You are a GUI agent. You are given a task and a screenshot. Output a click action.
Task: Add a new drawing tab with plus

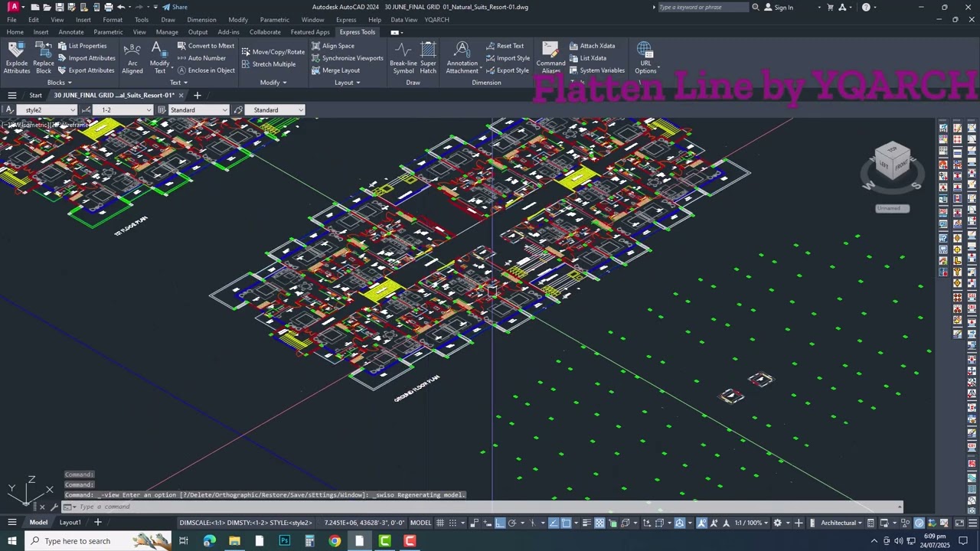coord(197,95)
